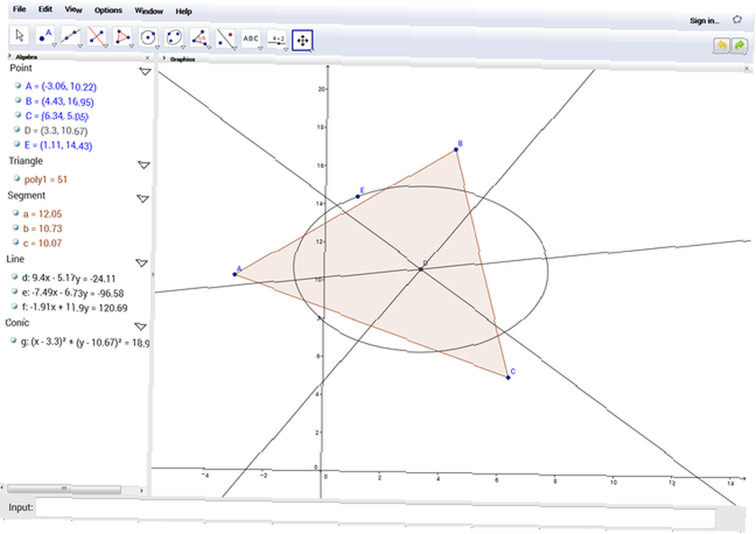Select the Slider tool
756x534 pixels.
coord(277,39)
